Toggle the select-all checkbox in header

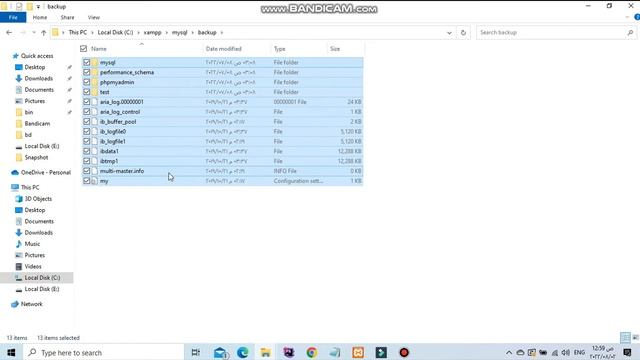pos(84,49)
